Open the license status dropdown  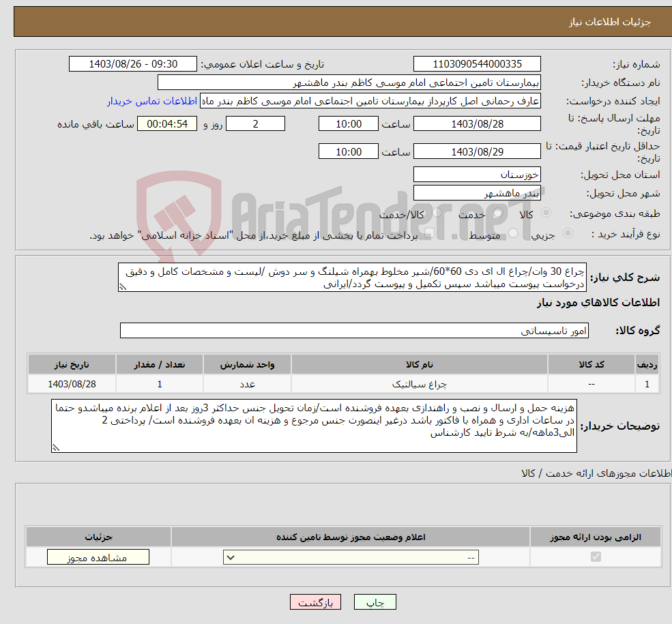[x=351, y=557]
